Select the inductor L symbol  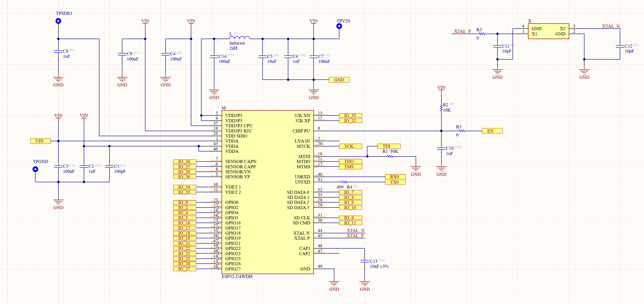239,38
